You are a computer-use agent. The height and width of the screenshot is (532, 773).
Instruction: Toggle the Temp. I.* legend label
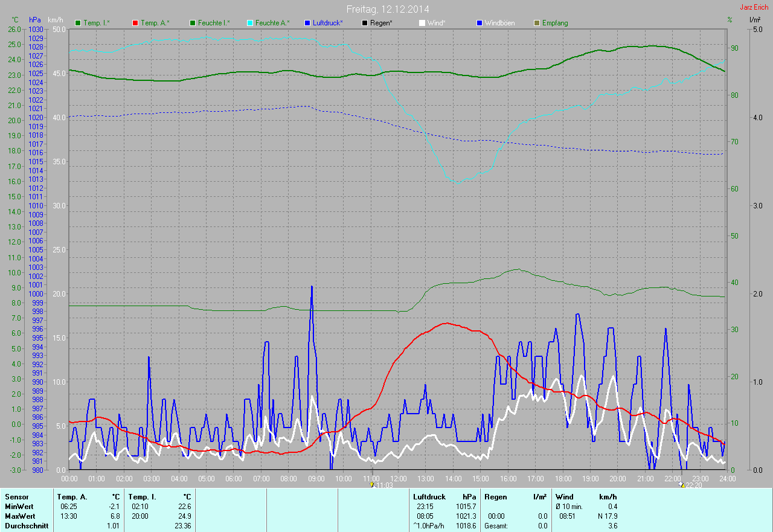coord(96,23)
